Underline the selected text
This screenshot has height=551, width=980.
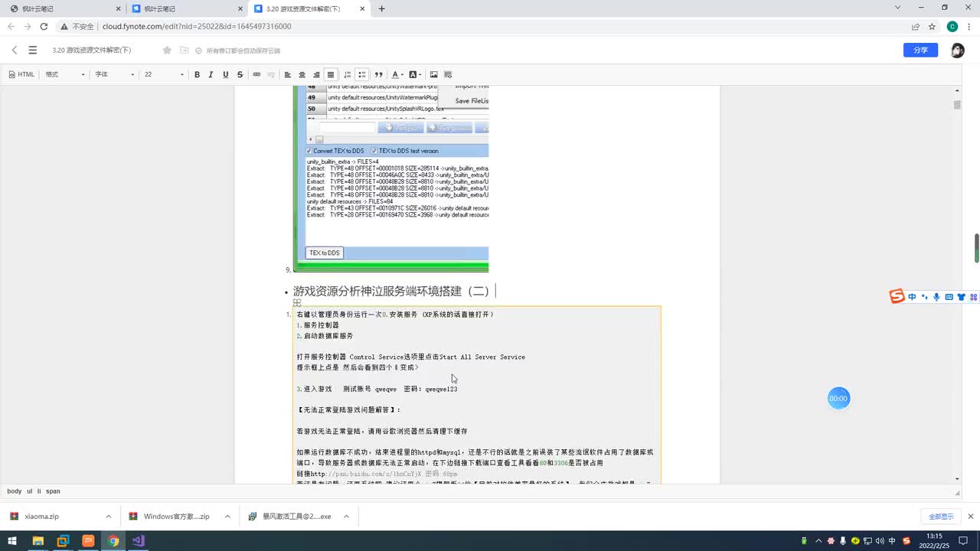pyautogui.click(x=225, y=74)
